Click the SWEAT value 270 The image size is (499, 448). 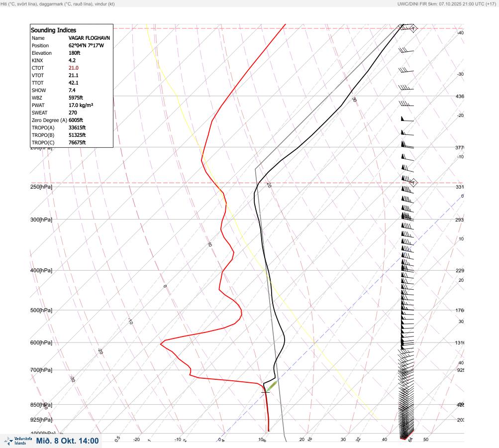73,112
